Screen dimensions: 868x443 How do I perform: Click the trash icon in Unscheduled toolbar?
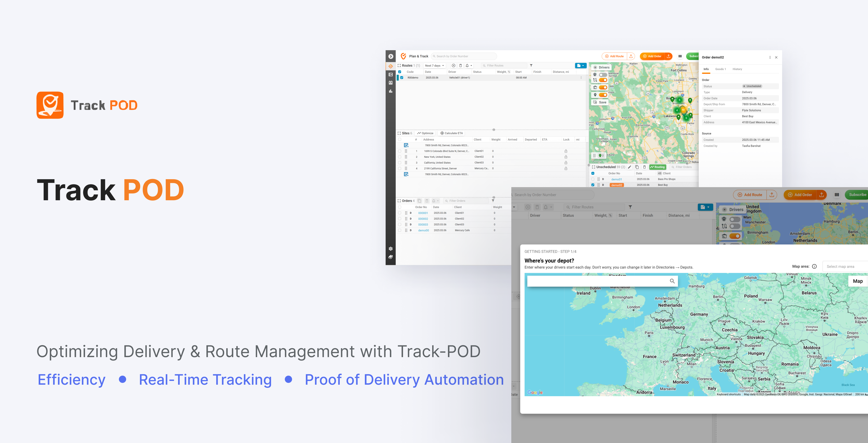coord(644,167)
